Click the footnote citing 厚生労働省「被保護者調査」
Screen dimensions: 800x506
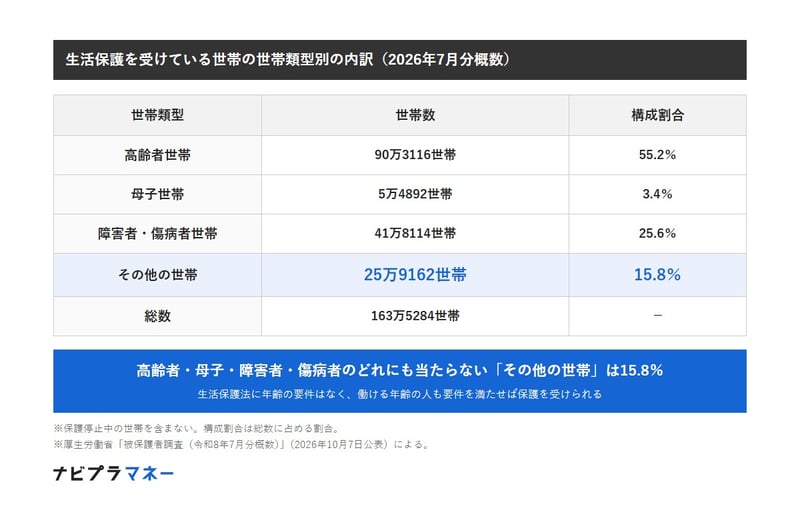point(242,445)
